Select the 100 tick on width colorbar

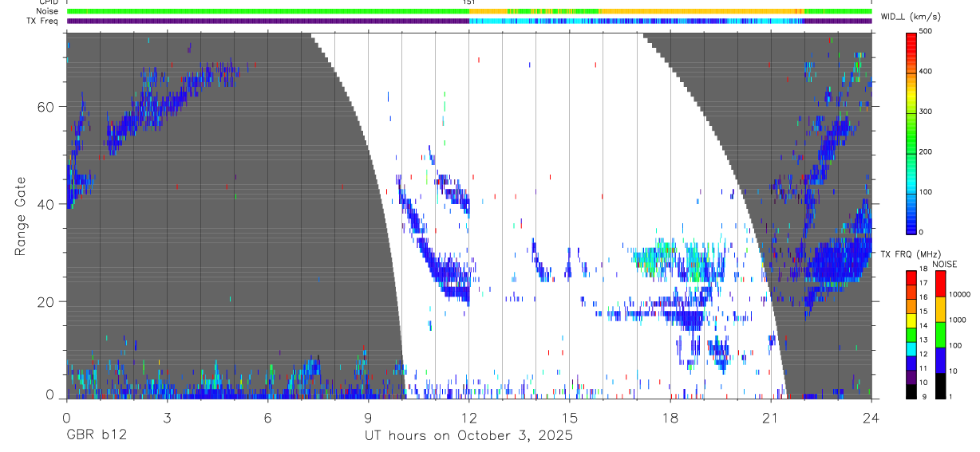pyautogui.click(x=926, y=192)
